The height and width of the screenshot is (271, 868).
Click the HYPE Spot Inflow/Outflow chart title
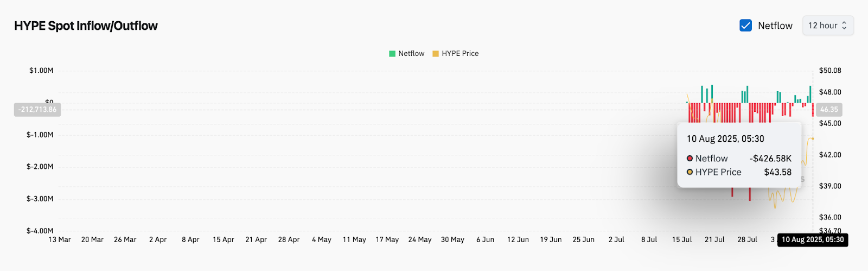[x=86, y=26]
